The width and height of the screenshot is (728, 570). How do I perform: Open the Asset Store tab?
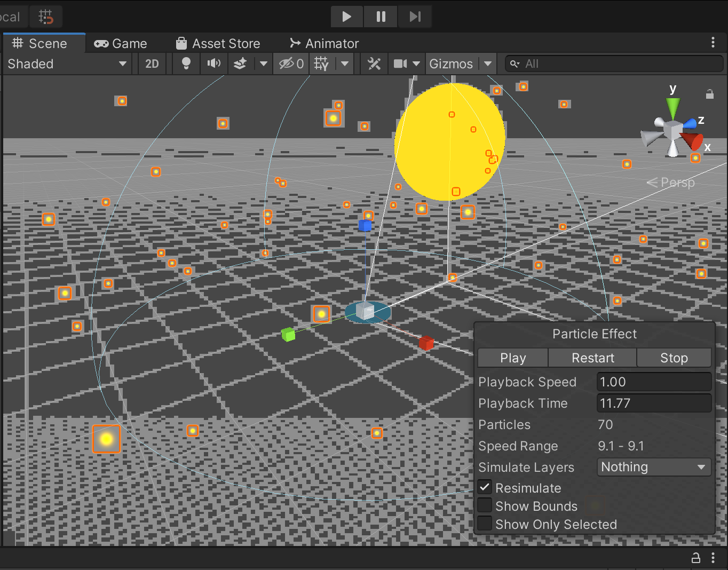click(218, 44)
